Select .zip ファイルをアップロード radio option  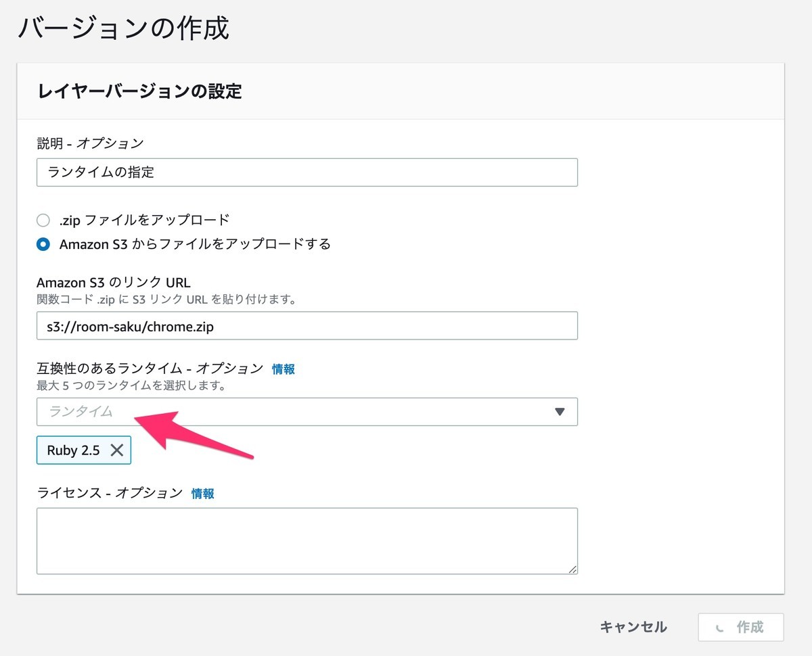(43, 220)
